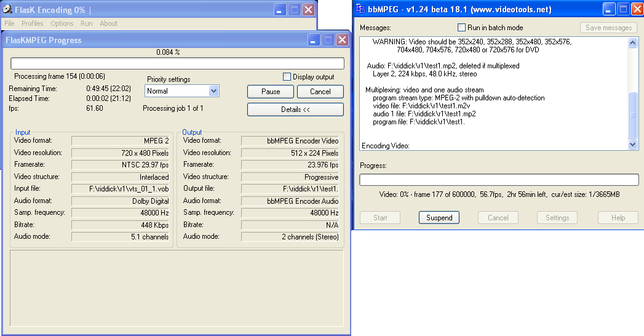Click the FlasKMPEG progress bar
Image resolution: width=644 pixels, height=336 pixels.
(177, 63)
